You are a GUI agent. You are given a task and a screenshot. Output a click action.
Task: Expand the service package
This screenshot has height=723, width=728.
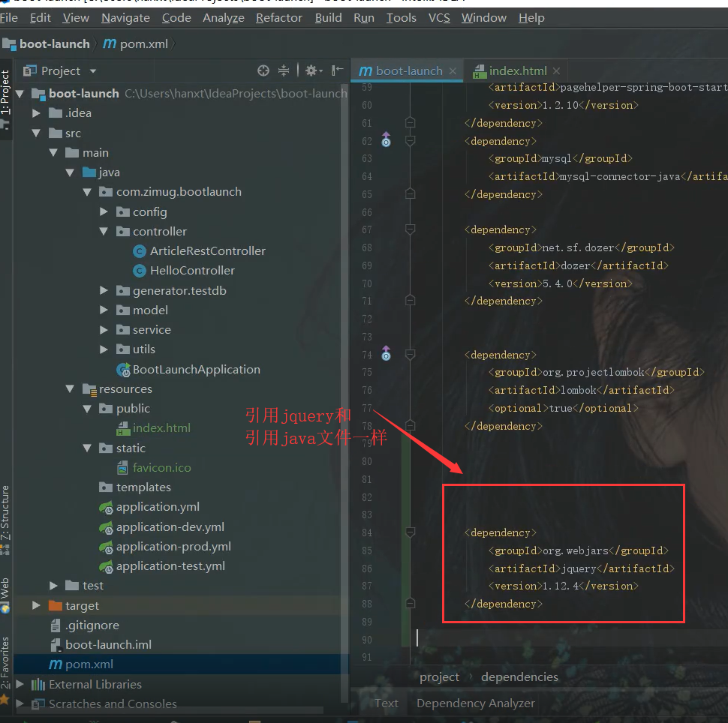coord(104,329)
